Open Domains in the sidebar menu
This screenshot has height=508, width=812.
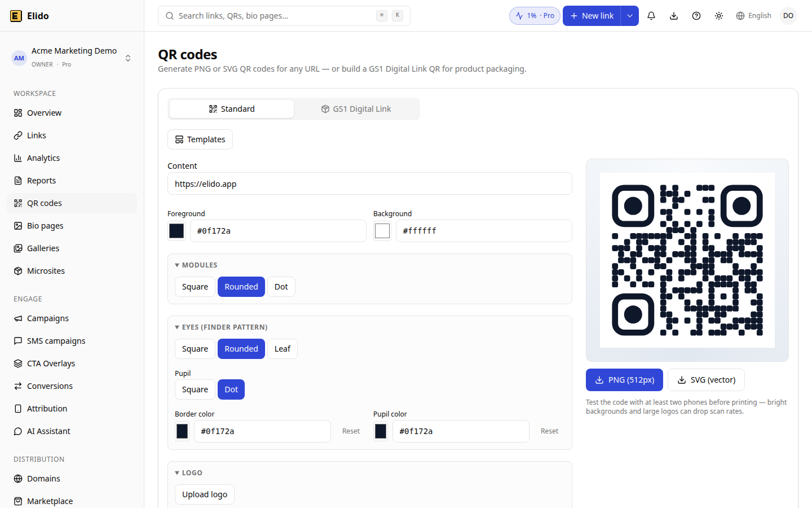pyautogui.click(x=72, y=479)
